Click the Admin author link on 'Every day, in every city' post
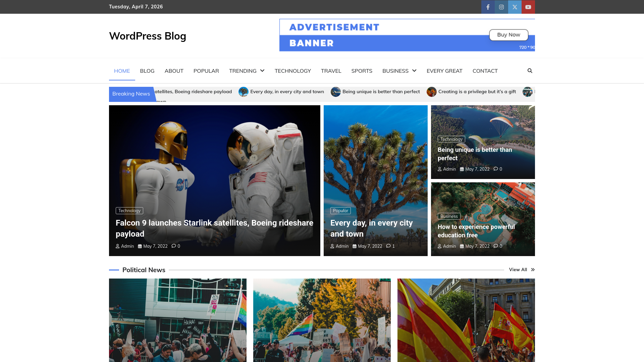 [339, 246]
